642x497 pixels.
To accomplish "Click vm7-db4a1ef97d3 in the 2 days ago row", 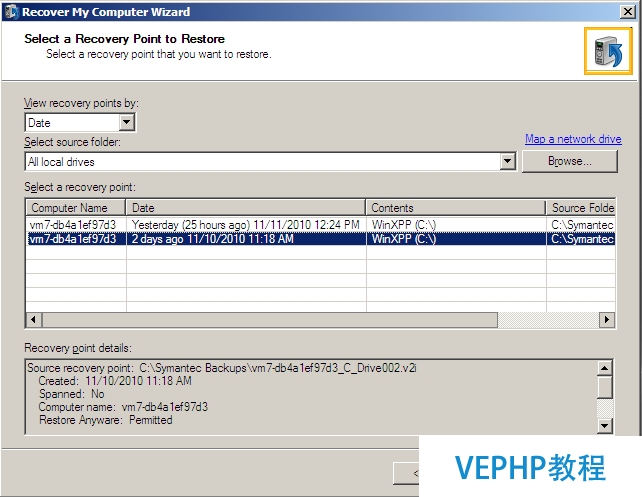I will point(73,239).
